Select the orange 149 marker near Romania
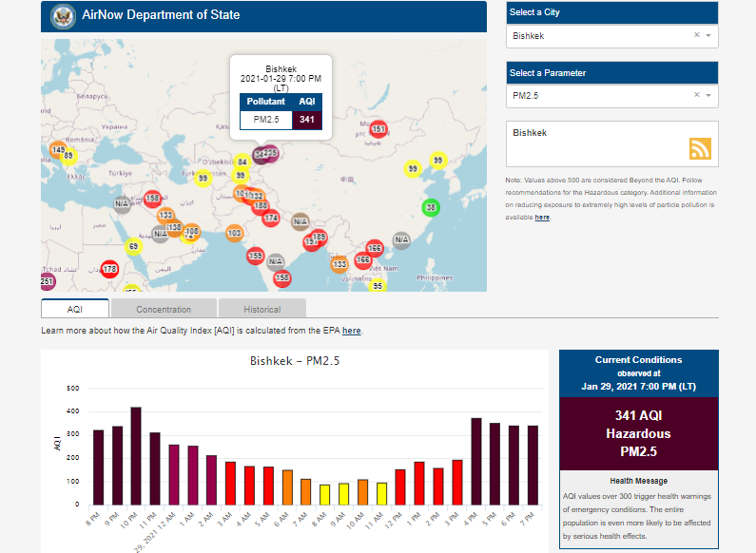The height and width of the screenshot is (553, 756). click(x=58, y=150)
